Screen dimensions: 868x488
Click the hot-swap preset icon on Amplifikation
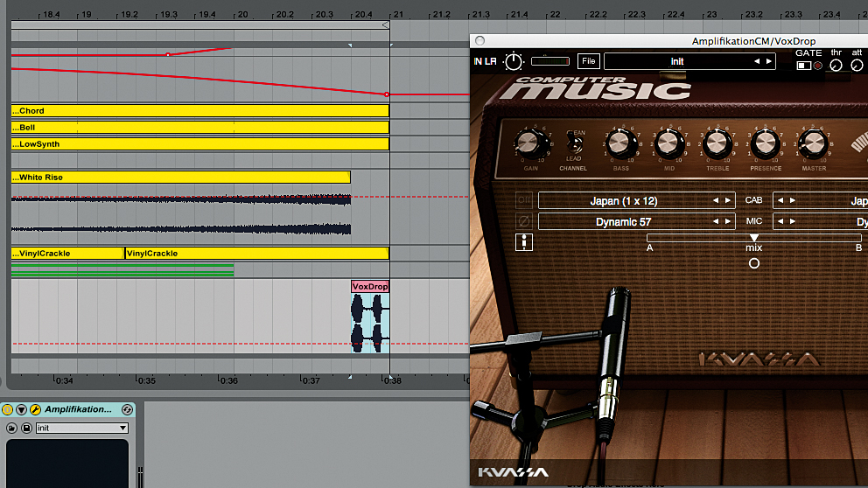click(127, 409)
